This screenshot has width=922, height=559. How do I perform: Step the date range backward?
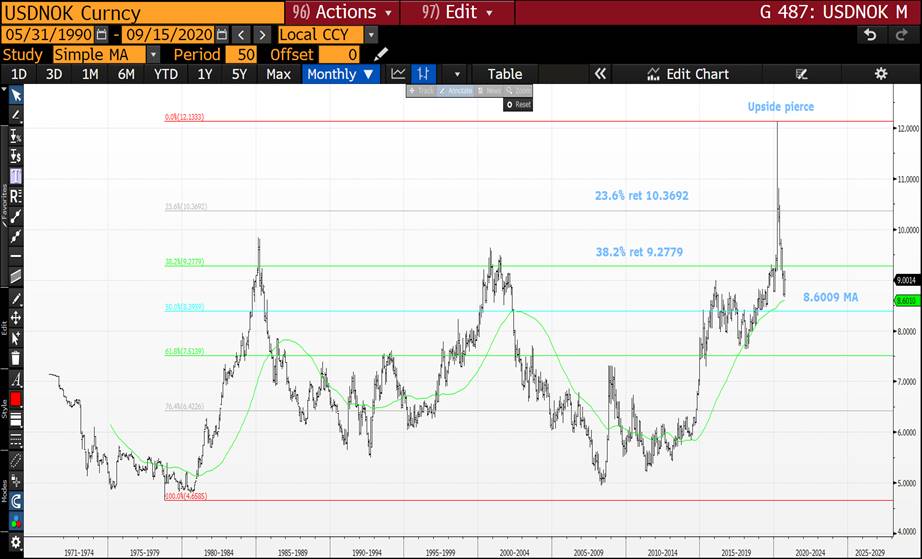pos(241,35)
